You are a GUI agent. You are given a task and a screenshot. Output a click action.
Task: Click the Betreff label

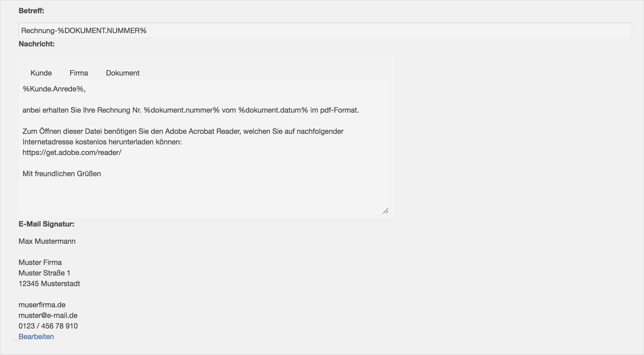pos(31,11)
